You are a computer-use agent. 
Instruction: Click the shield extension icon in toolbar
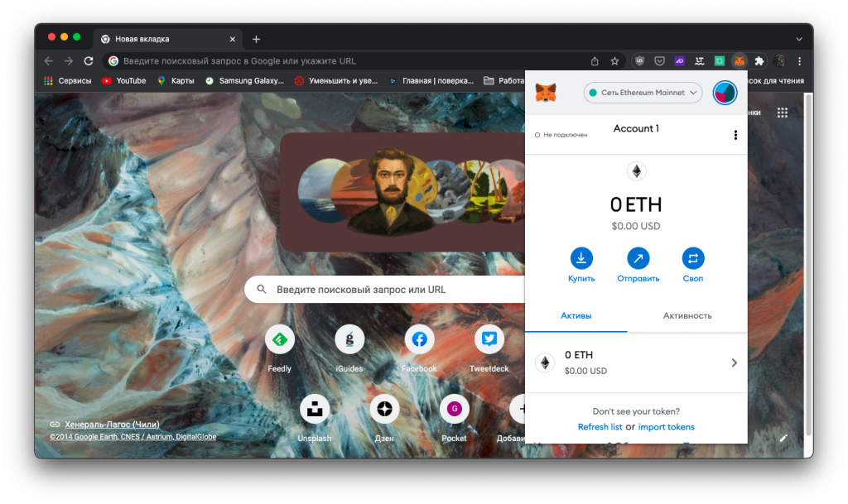(639, 61)
